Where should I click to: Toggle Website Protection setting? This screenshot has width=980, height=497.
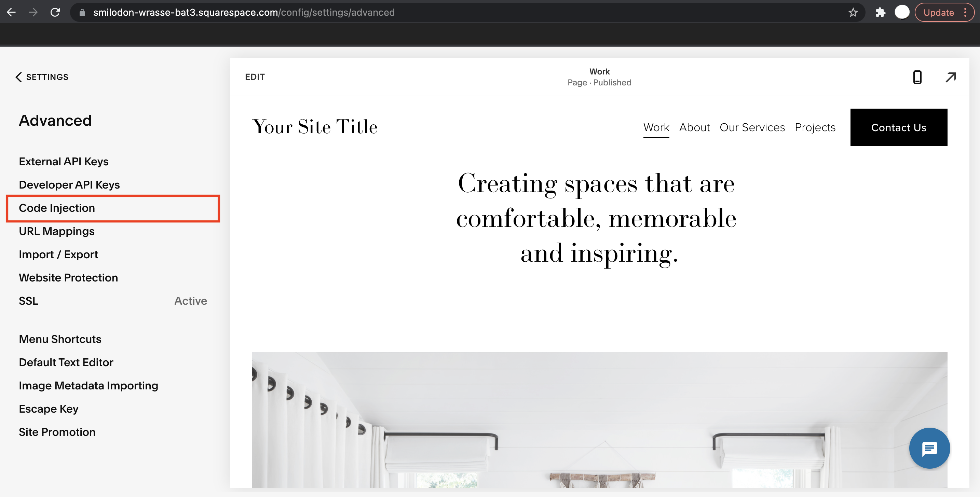click(x=68, y=278)
